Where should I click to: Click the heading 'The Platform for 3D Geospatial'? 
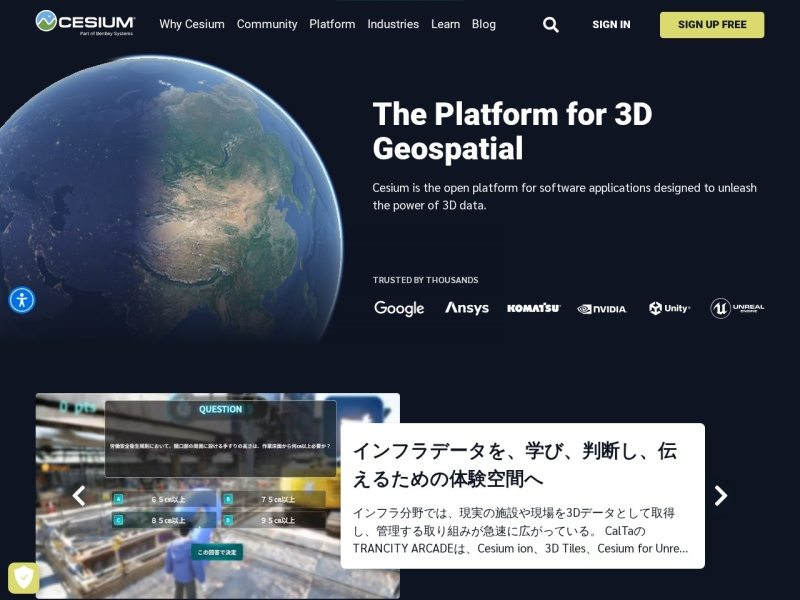512,131
